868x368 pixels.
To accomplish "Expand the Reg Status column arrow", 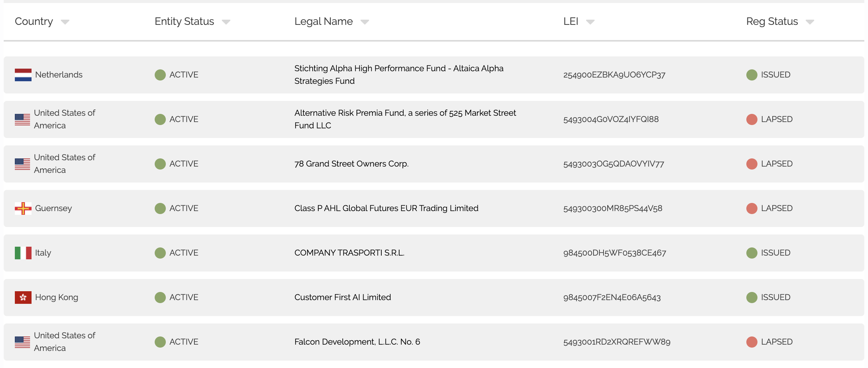I will coord(810,22).
